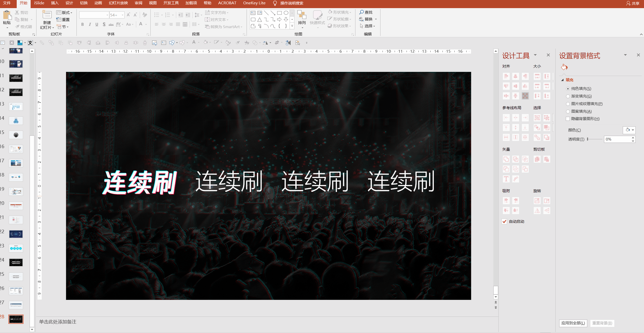Select the rectangle shape in the shapes gallery
Image resolution: width=644 pixels, height=333 pixels.
click(x=279, y=13)
